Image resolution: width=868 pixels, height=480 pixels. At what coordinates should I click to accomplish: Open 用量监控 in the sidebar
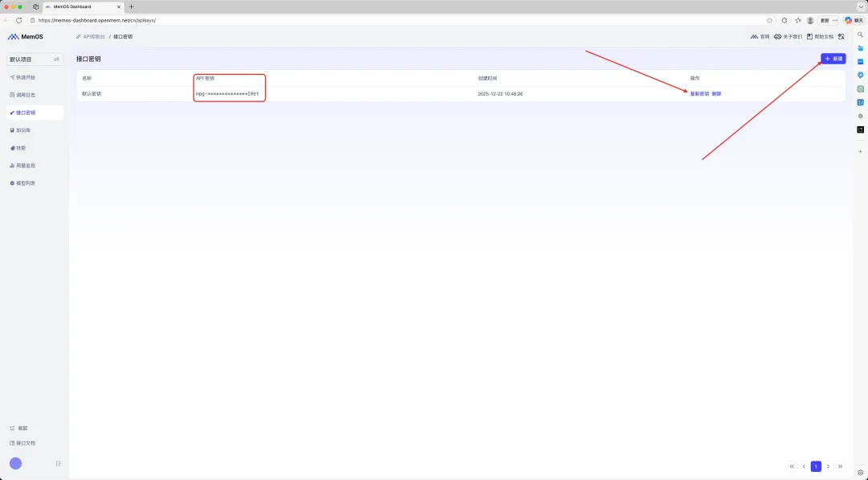pyautogui.click(x=23, y=166)
